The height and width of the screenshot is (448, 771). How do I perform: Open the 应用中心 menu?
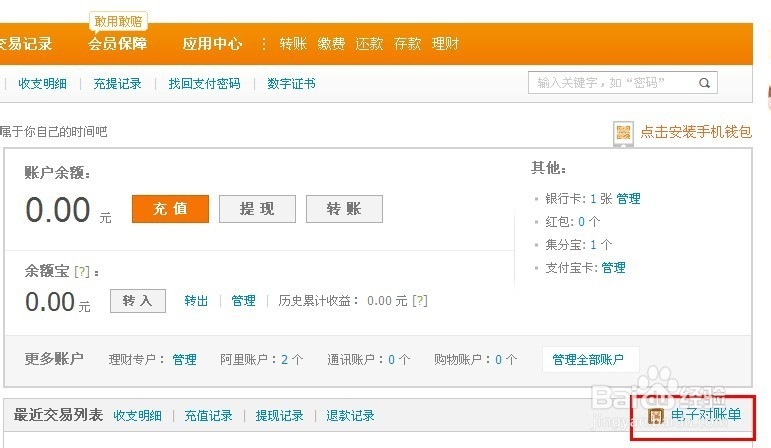pos(212,44)
